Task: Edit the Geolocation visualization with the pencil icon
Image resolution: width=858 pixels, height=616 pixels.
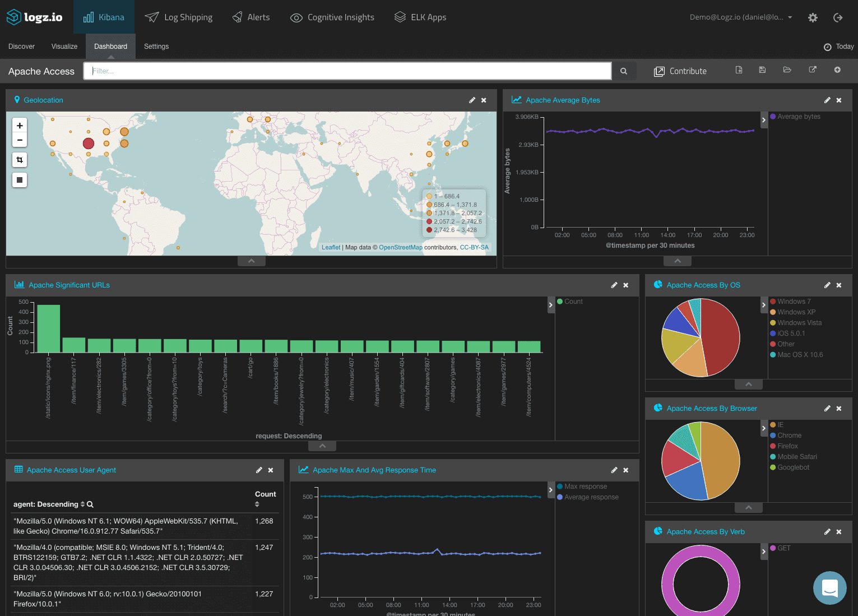Action: pyautogui.click(x=472, y=100)
